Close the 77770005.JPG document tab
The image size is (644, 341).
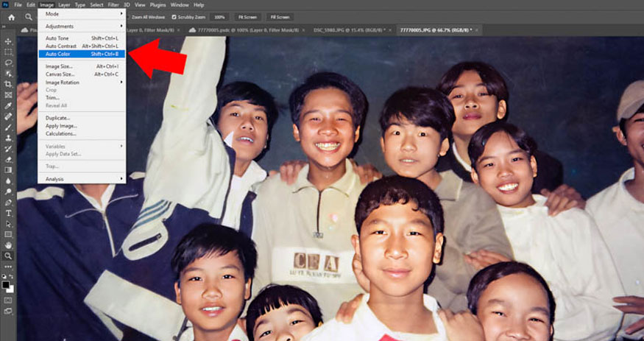476,30
